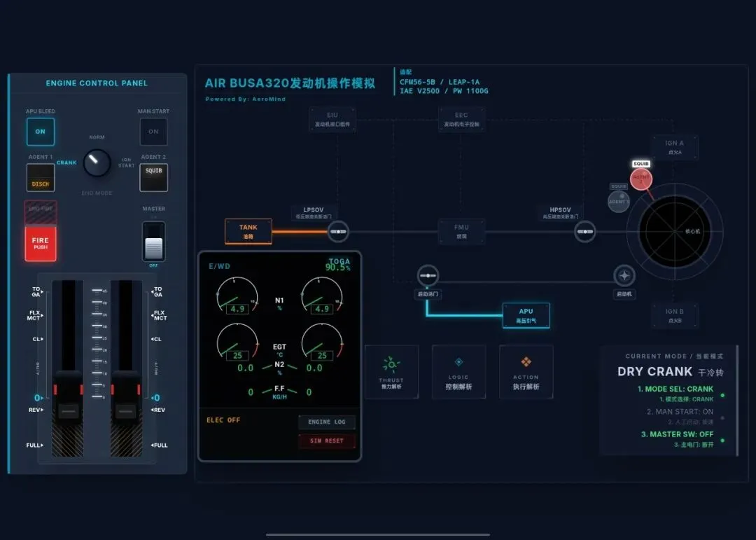
Task: Set left lever to TO GA detent
Action: coord(36,291)
